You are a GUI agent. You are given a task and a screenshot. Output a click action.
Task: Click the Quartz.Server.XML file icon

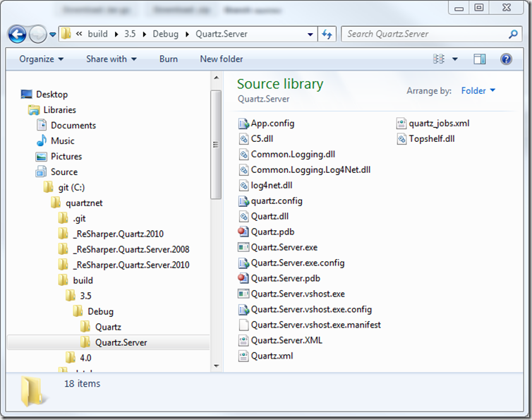[x=243, y=340]
